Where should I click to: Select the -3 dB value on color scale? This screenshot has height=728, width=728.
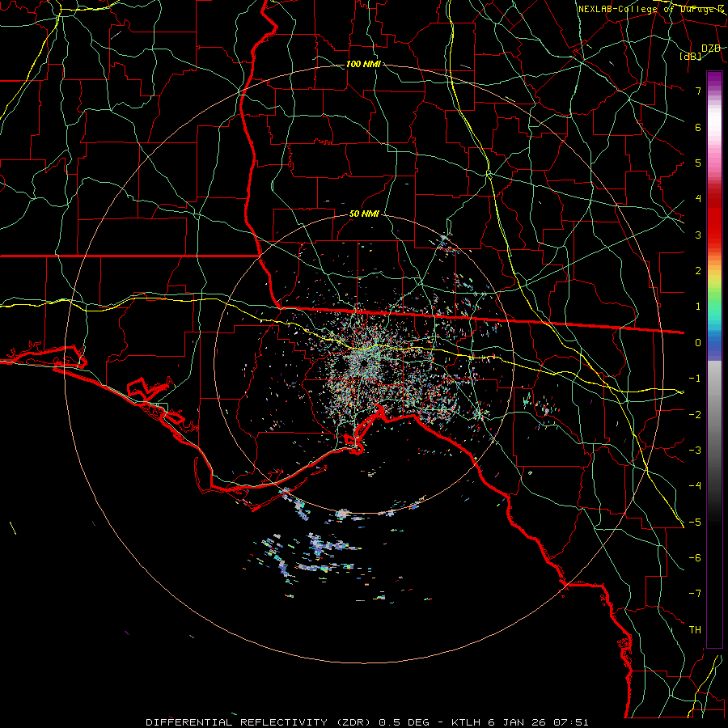pos(695,451)
